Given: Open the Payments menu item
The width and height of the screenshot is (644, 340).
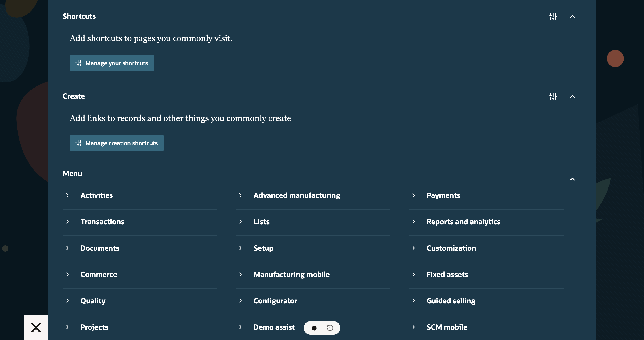Looking at the screenshot, I should (443, 195).
